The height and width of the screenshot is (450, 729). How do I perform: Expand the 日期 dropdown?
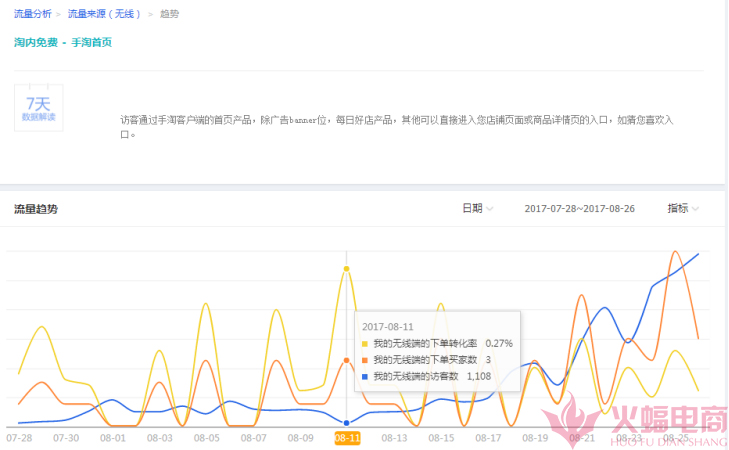(x=477, y=209)
